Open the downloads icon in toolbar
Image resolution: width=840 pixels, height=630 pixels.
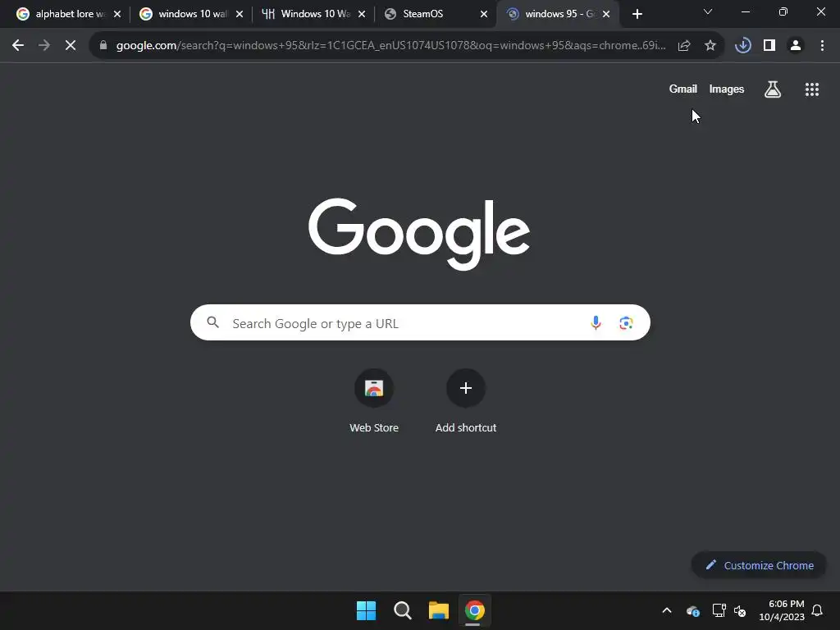(743, 46)
